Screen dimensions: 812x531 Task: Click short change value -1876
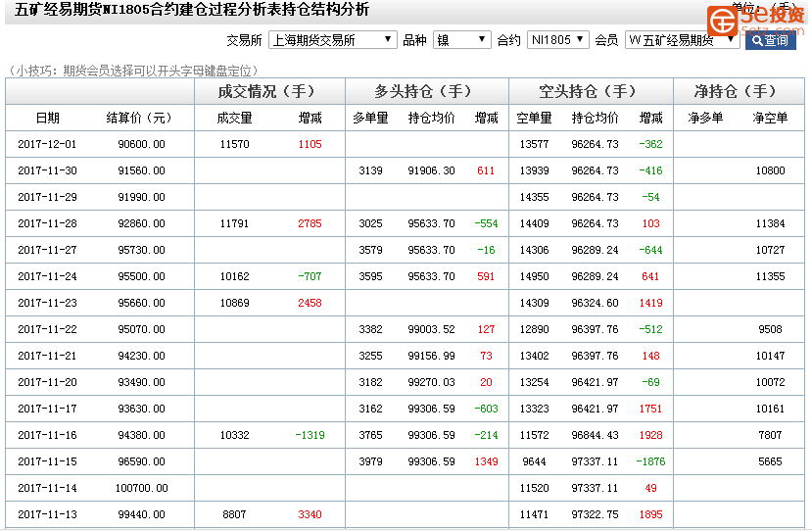click(650, 461)
